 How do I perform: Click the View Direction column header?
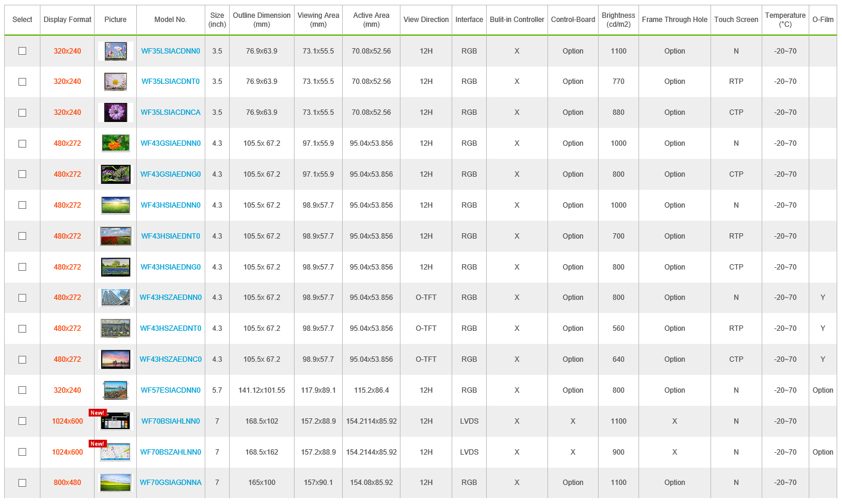tap(426, 20)
